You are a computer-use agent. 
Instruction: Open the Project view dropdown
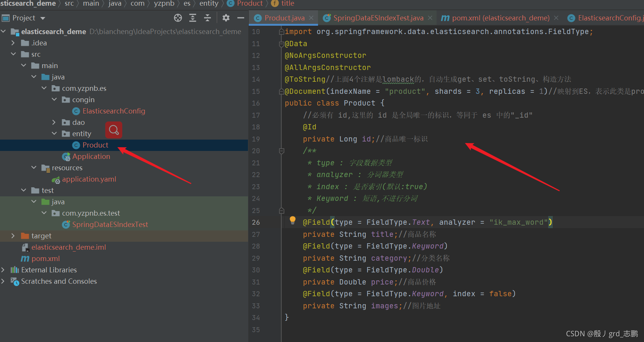43,18
